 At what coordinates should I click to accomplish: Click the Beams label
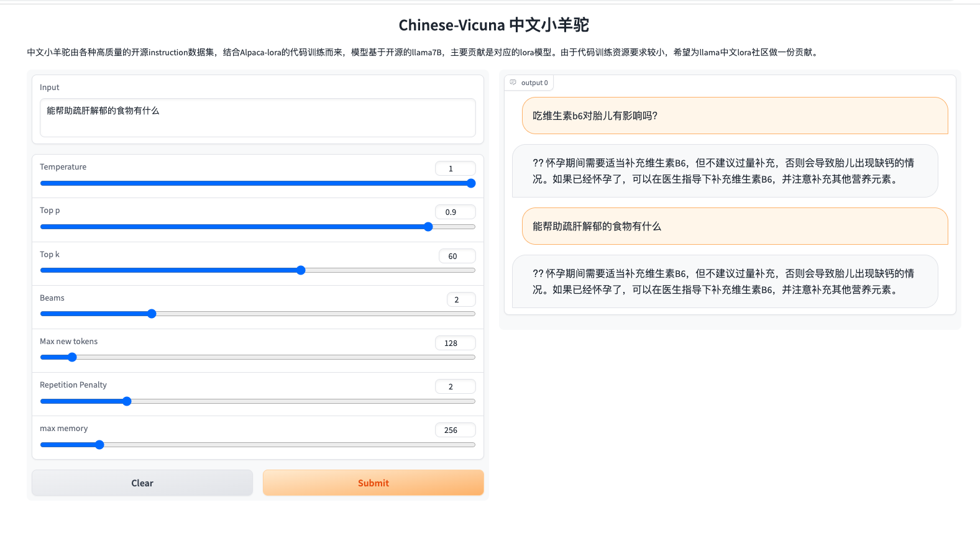[x=52, y=298]
